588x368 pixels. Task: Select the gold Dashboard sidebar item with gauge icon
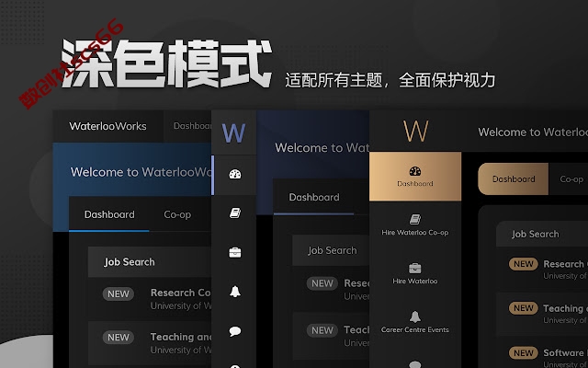pyautogui.click(x=415, y=176)
